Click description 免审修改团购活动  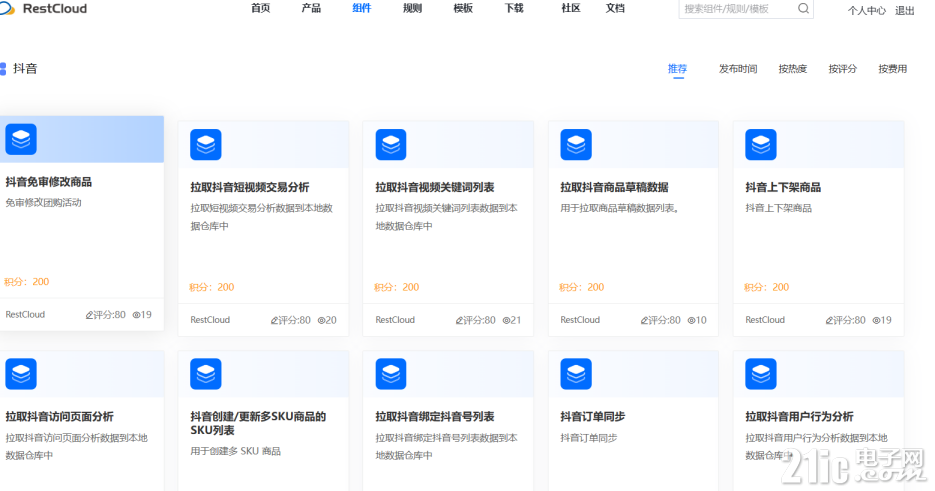point(44,203)
